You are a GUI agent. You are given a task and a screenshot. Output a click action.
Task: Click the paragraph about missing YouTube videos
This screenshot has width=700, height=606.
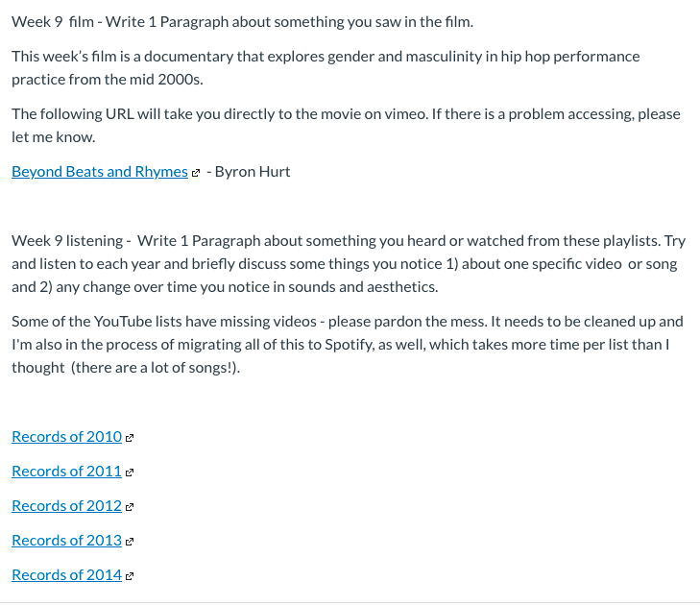[348, 345]
